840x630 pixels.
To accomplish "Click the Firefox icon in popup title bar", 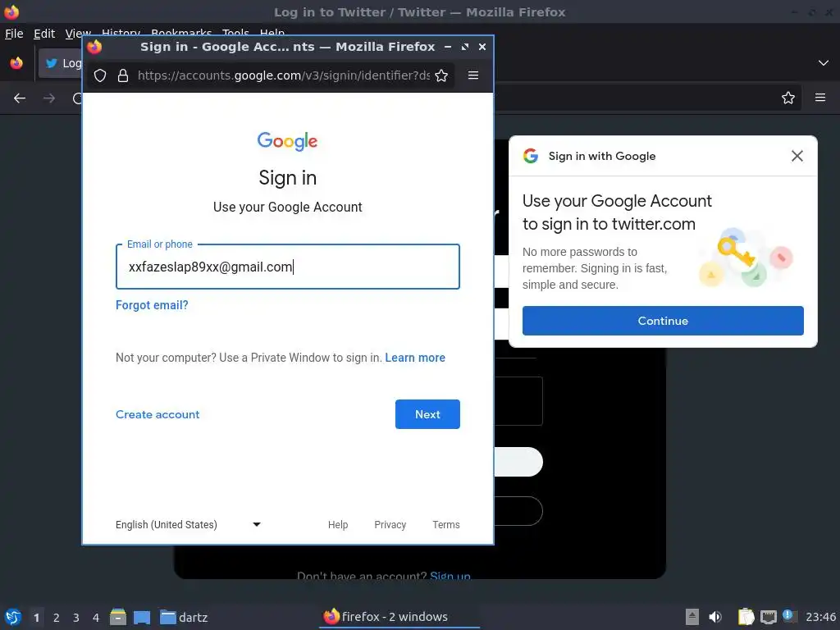I will coord(95,47).
